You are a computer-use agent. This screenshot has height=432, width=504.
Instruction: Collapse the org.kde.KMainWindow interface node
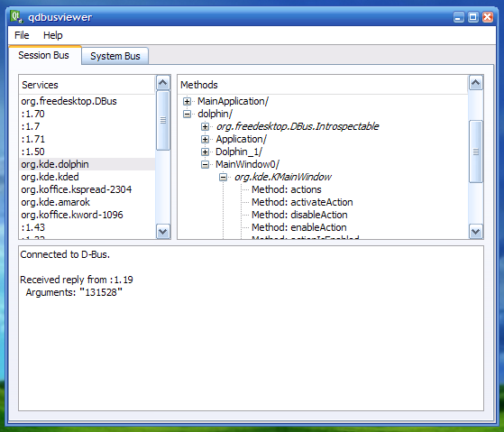(223, 177)
